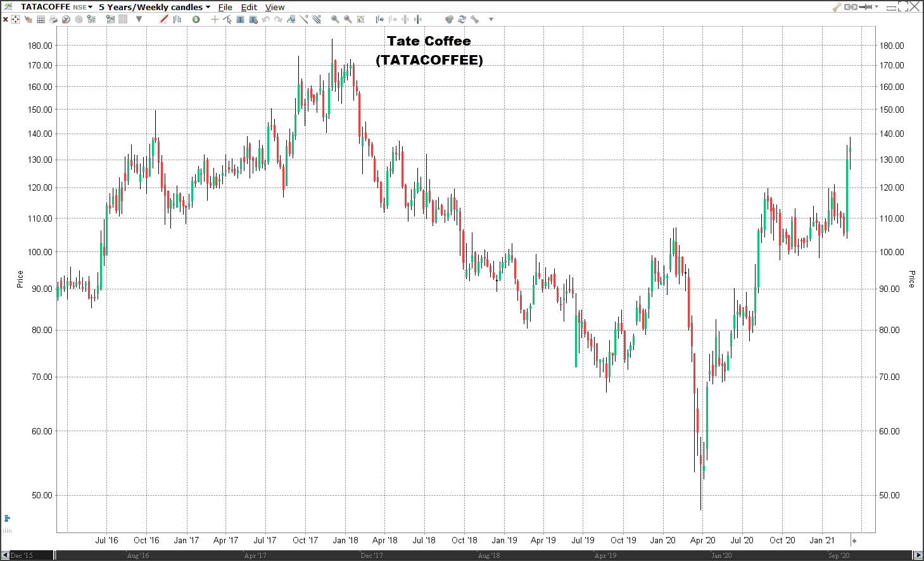Screen dimensions: 924x561
Task: Select the crosshair plus cursor tool
Action: pyautogui.click(x=215, y=20)
